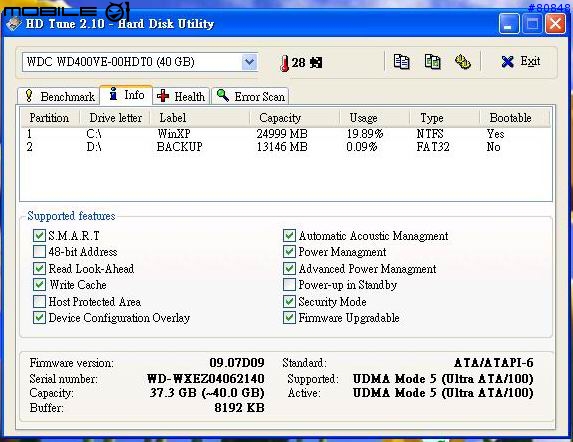The height and width of the screenshot is (442, 573).
Task: Toggle the Host Protected Area checkbox
Action: [x=39, y=301]
